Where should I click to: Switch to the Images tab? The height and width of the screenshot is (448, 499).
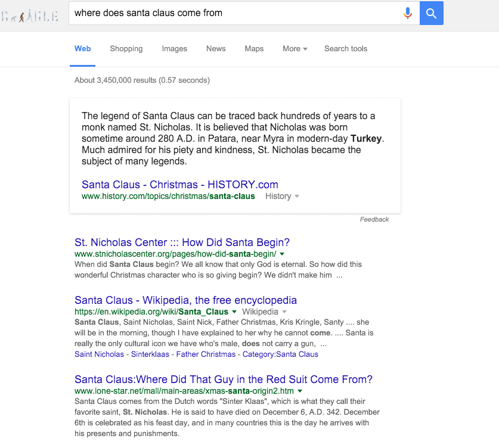174,49
